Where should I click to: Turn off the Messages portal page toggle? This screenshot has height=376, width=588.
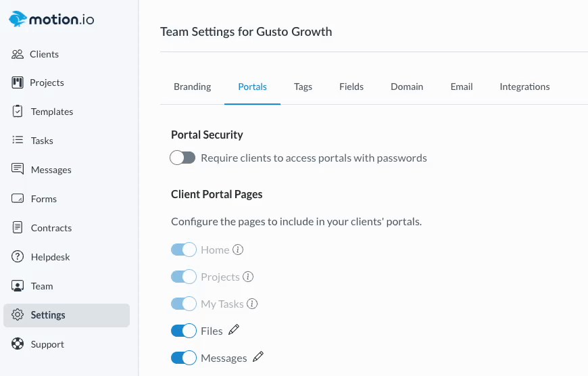pos(183,358)
